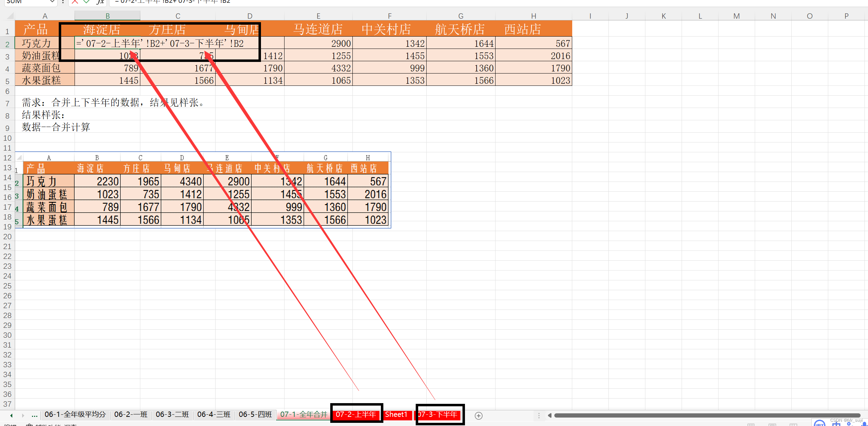Add a new sheet with plus icon
Viewport: 868px width, 426px height.
(478, 416)
